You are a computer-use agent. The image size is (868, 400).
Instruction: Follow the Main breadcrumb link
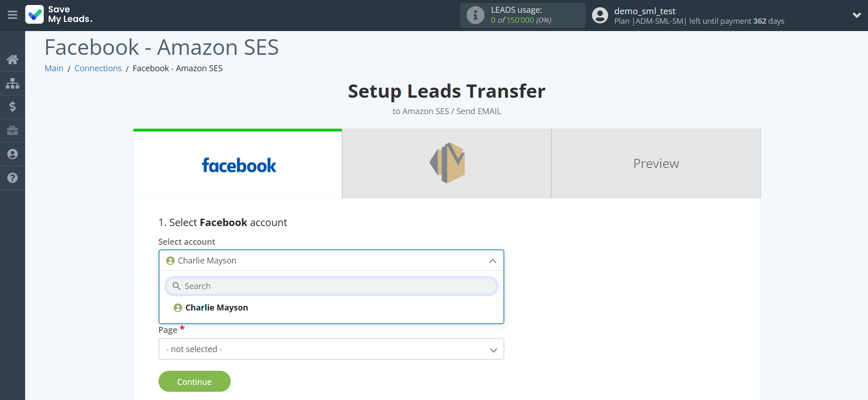pyautogui.click(x=54, y=68)
